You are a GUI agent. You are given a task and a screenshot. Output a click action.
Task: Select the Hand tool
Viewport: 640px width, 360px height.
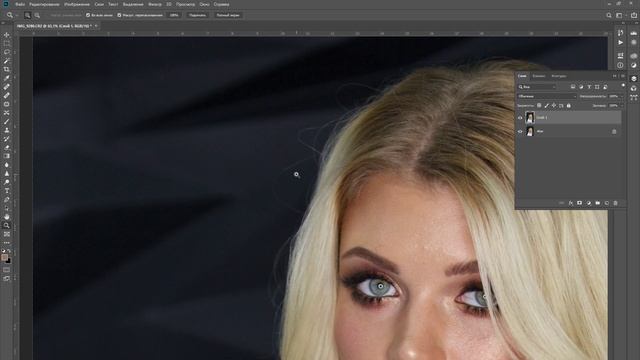pos(7,217)
